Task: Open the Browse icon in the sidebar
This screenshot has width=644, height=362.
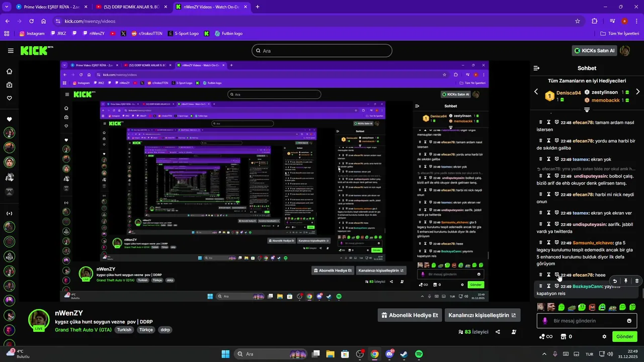Action: click(10, 85)
